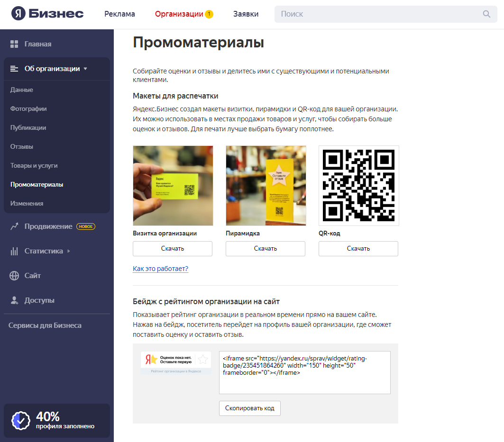This screenshot has width=504, height=442.
Task: Collapse the Об организации section arrow
Action: click(x=85, y=69)
